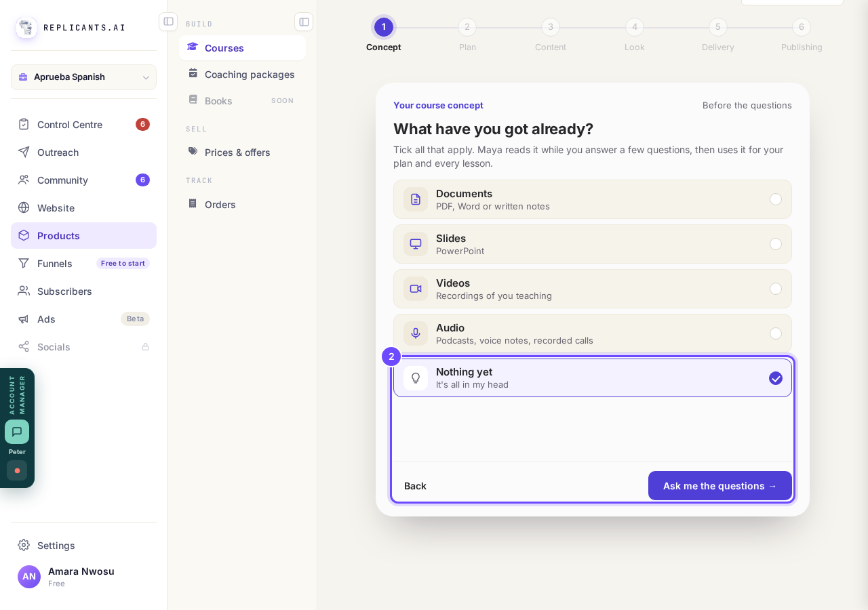Tick the Slides option checkbox
The height and width of the screenshot is (610, 868).
(776, 244)
